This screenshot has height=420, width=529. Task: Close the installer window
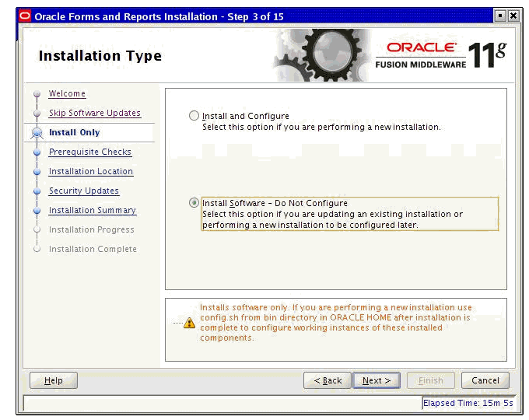point(513,16)
